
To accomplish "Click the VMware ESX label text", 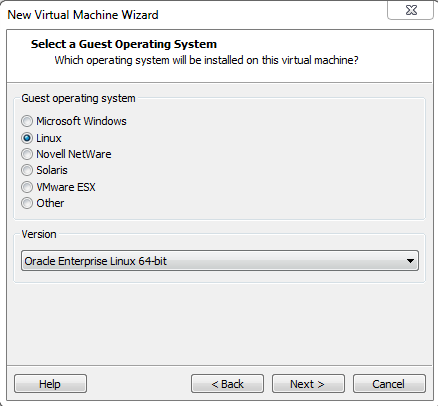I will coord(66,187).
